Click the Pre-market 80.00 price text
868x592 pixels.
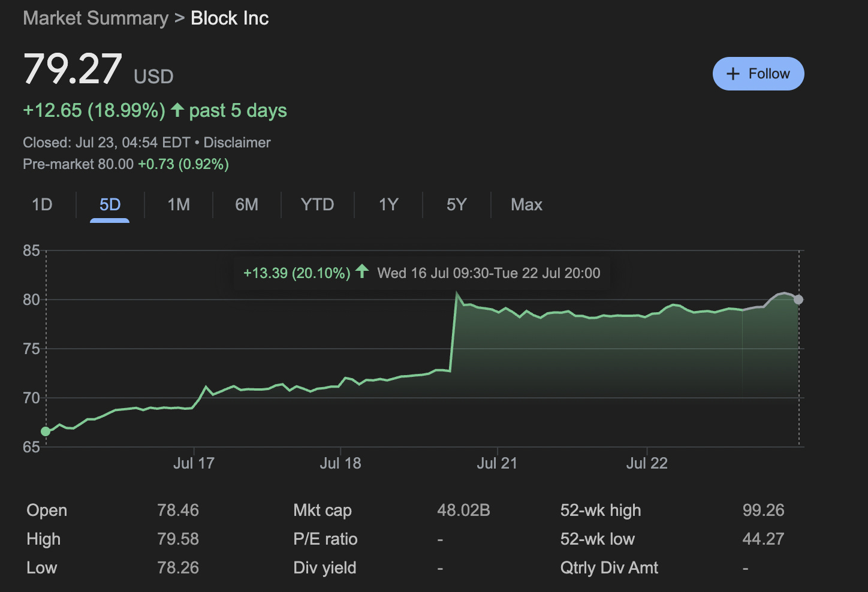79,164
